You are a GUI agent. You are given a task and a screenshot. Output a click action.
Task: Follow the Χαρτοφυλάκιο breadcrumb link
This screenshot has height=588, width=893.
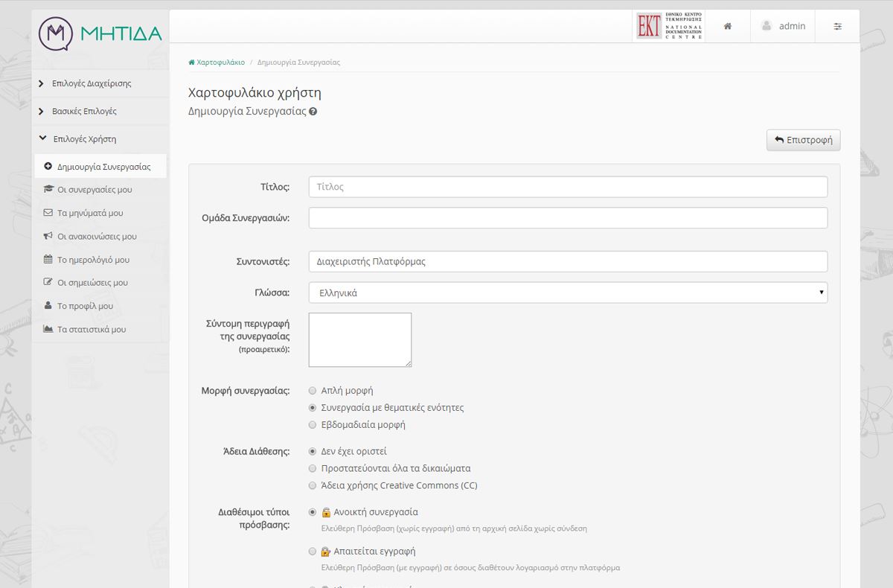220,63
